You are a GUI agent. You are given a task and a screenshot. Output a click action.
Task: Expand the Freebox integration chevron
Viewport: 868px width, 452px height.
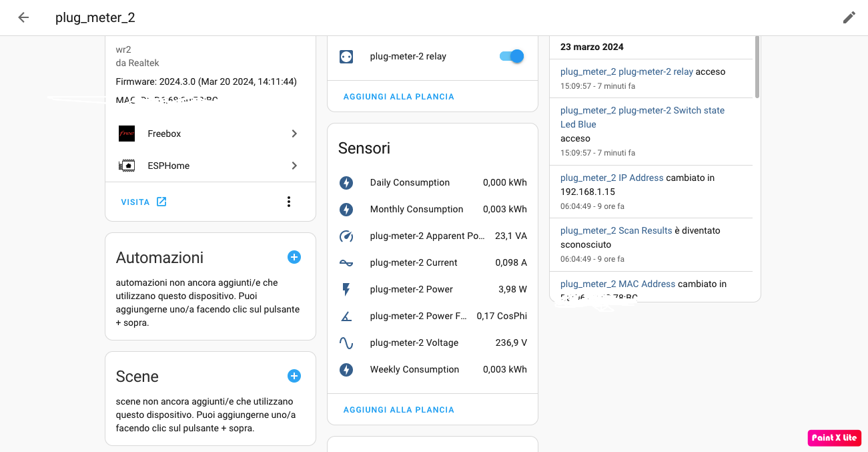pyautogui.click(x=294, y=134)
